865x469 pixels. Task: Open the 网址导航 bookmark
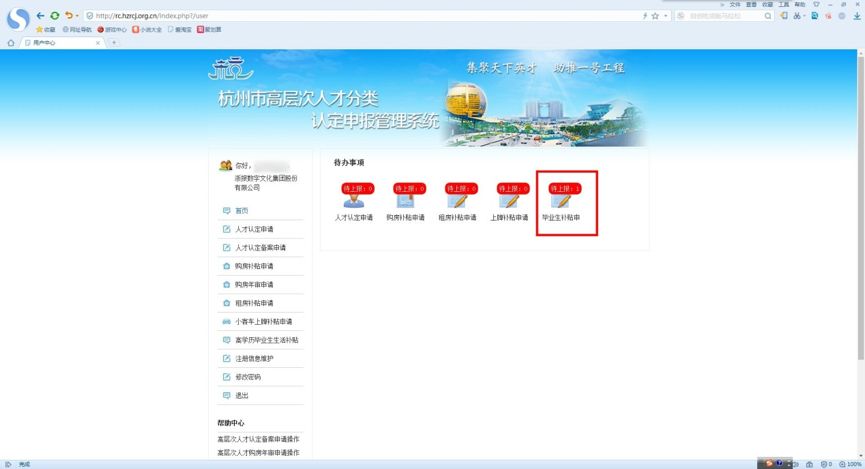tap(77, 29)
